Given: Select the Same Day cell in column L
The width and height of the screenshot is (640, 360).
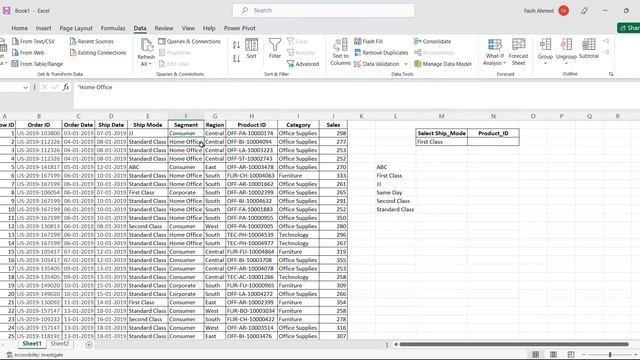Looking at the screenshot, I should click(x=396, y=192).
